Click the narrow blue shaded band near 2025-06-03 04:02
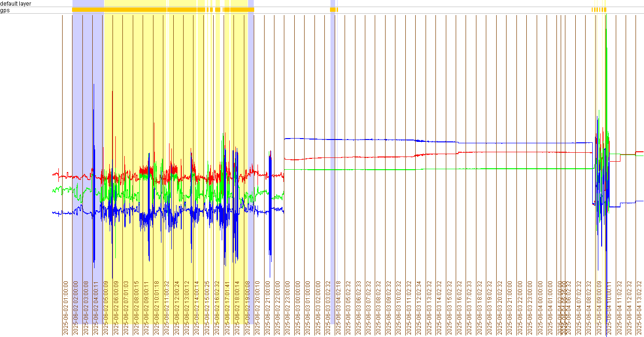Image resolution: width=644 pixels, height=337 pixels. click(x=332, y=94)
